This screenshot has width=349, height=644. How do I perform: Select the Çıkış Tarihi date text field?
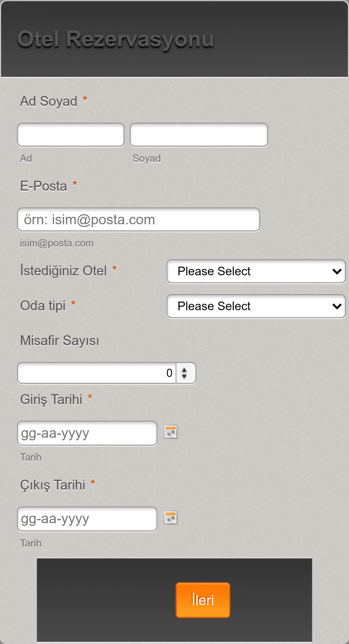click(x=87, y=519)
